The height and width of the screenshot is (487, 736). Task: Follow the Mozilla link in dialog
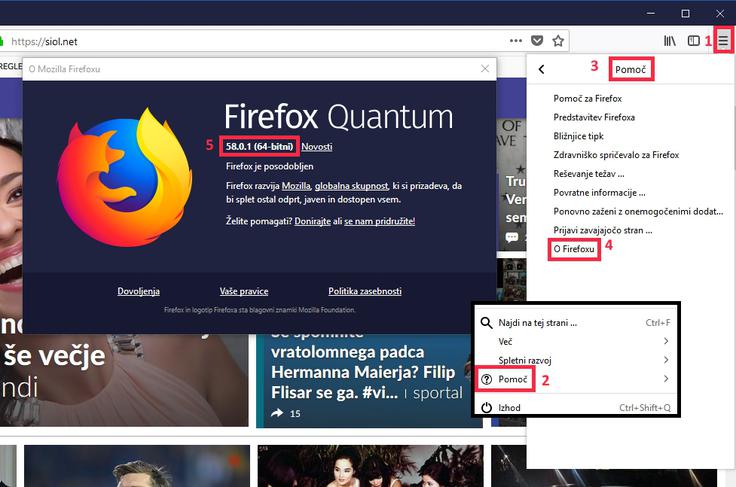coord(296,186)
